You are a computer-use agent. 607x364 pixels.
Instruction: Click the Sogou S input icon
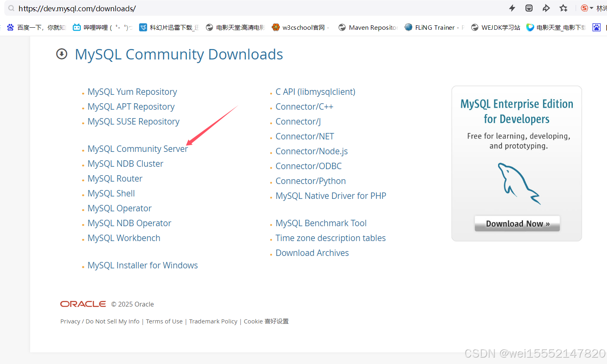tap(584, 8)
